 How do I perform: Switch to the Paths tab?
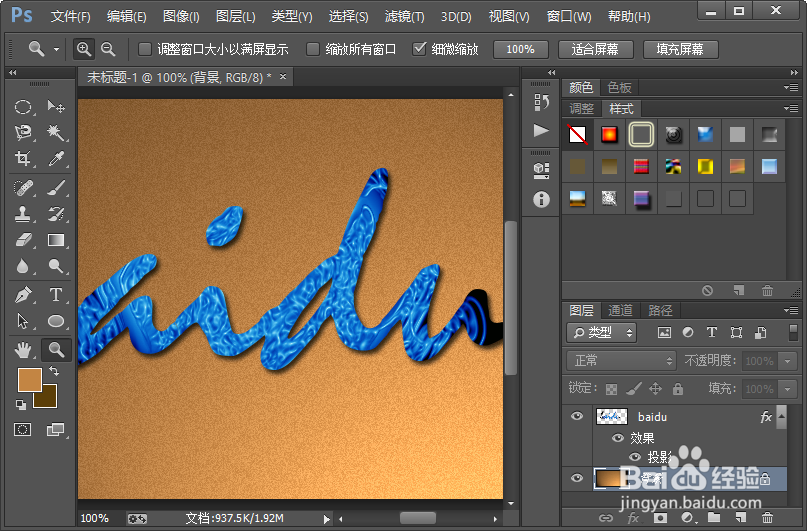pyautogui.click(x=660, y=310)
